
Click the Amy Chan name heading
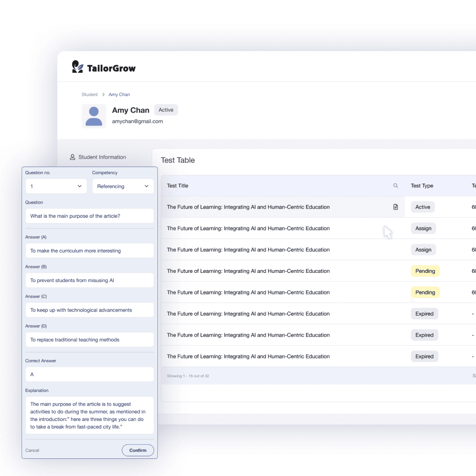(130, 110)
